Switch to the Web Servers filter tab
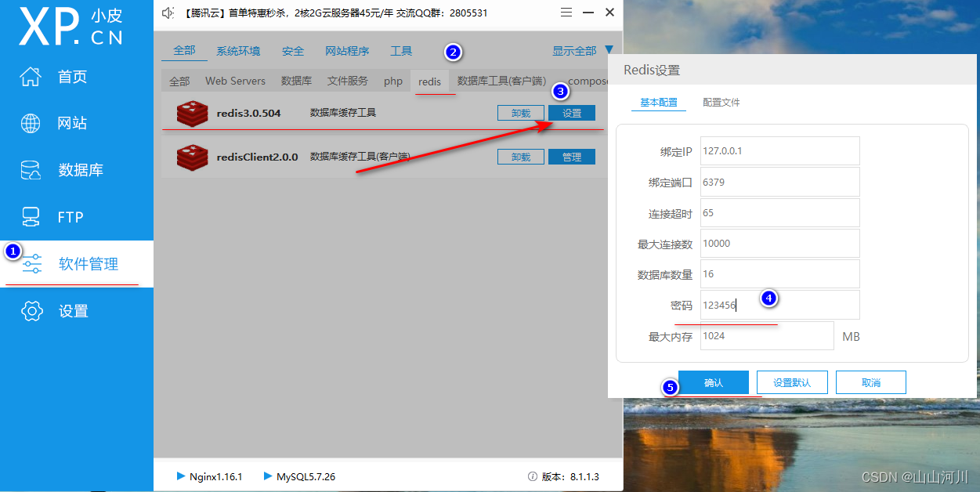This screenshot has width=980, height=492. pos(235,81)
